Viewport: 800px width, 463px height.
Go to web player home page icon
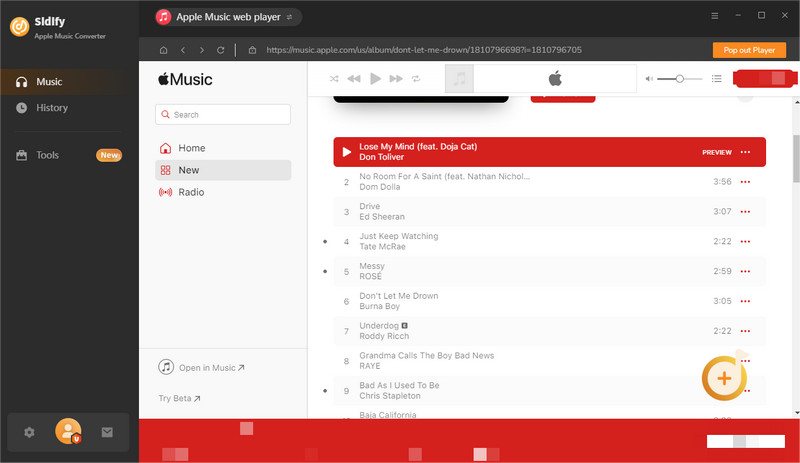163,50
